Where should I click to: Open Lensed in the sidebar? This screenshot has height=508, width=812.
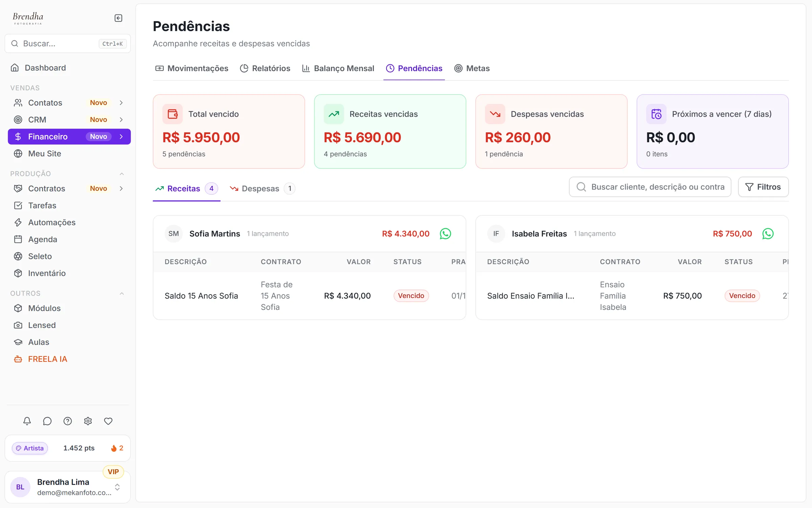coord(69,325)
